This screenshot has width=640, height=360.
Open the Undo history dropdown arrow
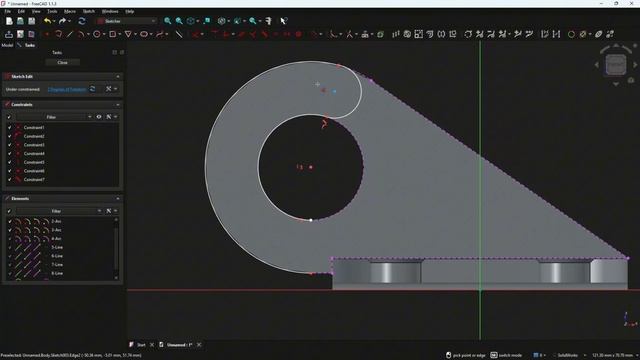[x=54, y=21]
